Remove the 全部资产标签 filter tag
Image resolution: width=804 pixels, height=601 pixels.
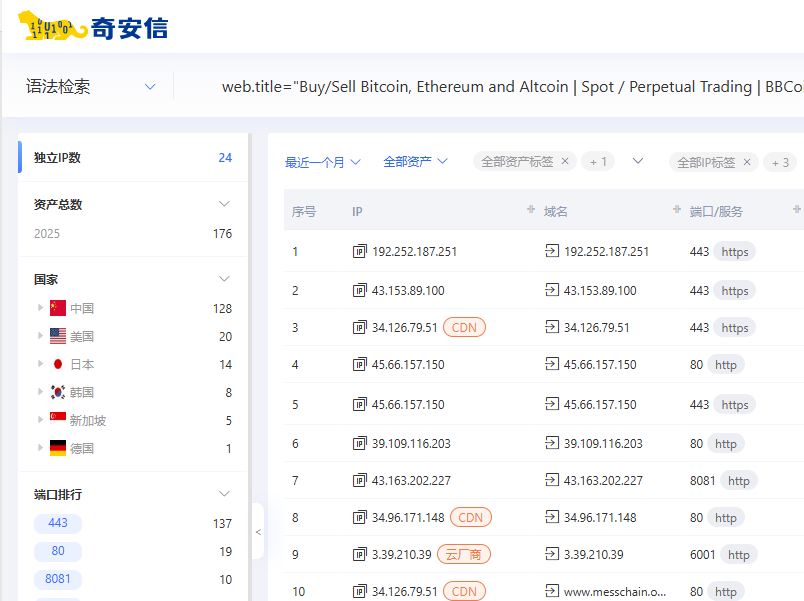tap(565, 161)
